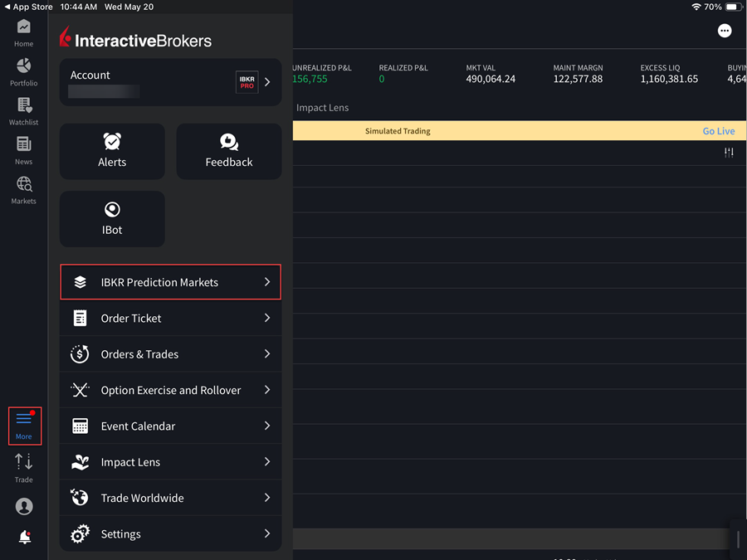
Task: Click the Unrealized P&L value 156,755
Action: [310, 79]
